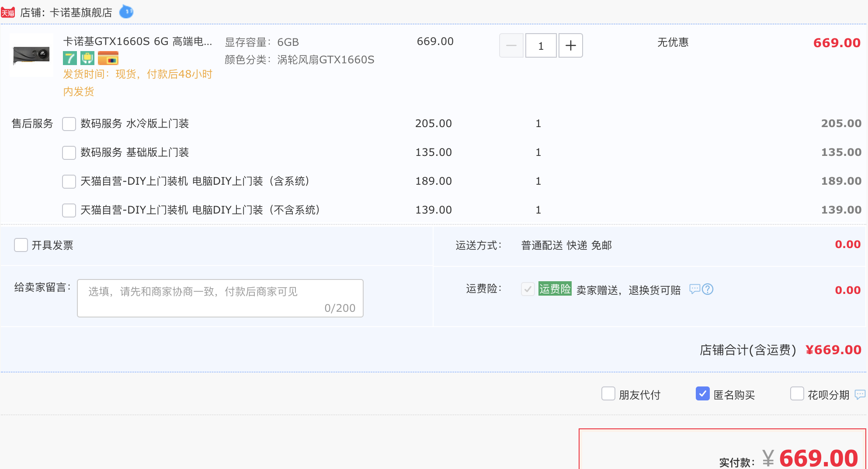Open the 卡诺基GTX1660S 6G product title link
This screenshot has width=868, height=469.
point(138,41)
